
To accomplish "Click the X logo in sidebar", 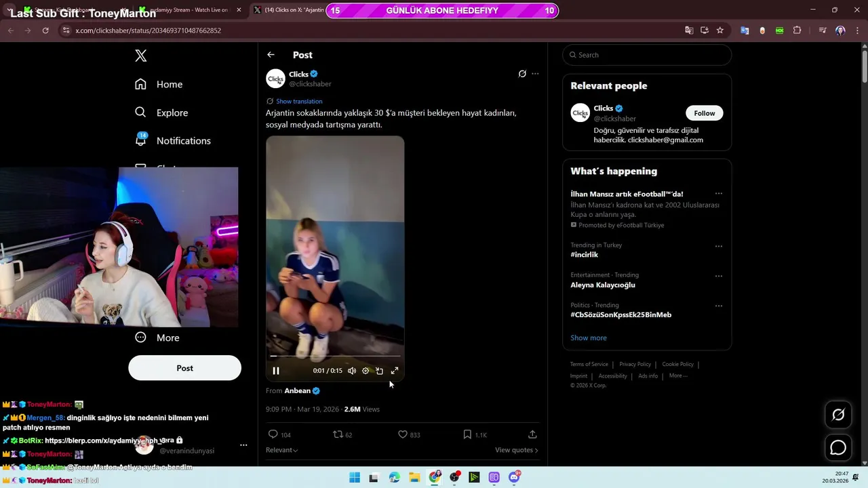I will tap(140, 56).
